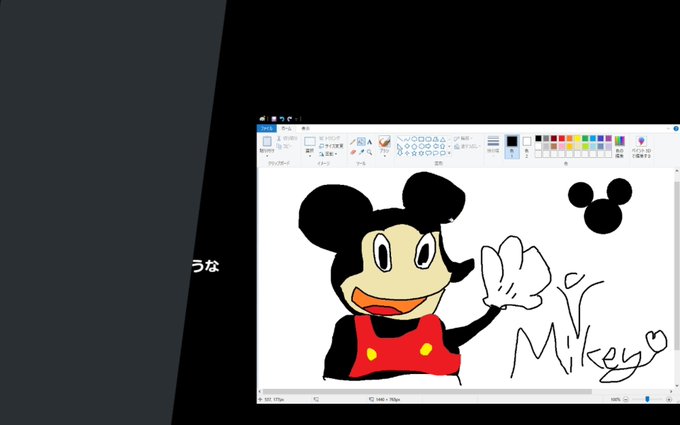Click the zoom out minus button
The width and height of the screenshot is (680, 425).
click(626, 399)
